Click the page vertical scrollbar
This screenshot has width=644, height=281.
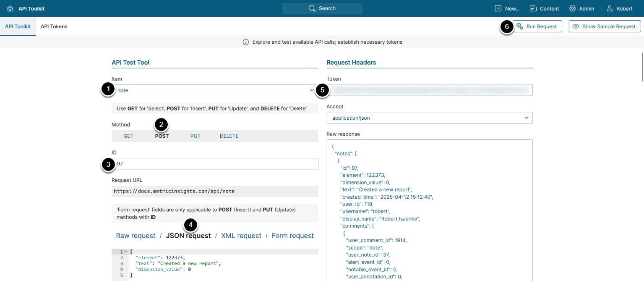coord(642,67)
